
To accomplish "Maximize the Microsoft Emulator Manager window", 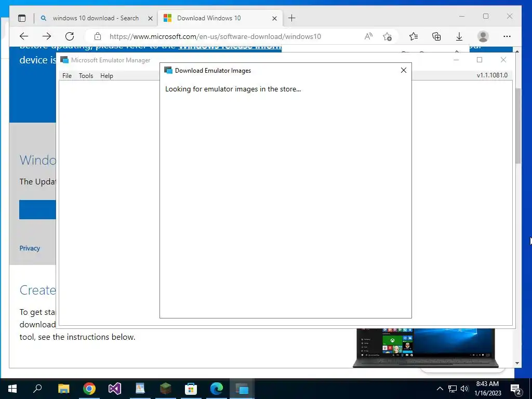I will point(480,60).
